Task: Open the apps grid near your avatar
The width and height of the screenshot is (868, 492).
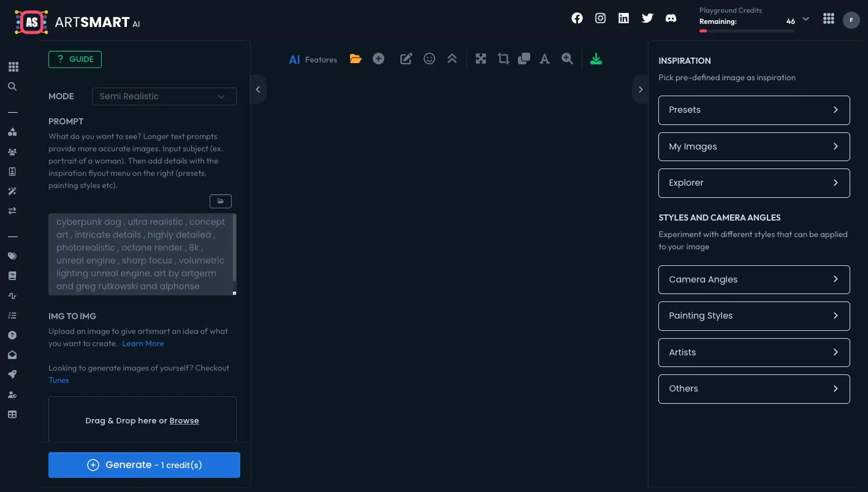Action: click(828, 18)
